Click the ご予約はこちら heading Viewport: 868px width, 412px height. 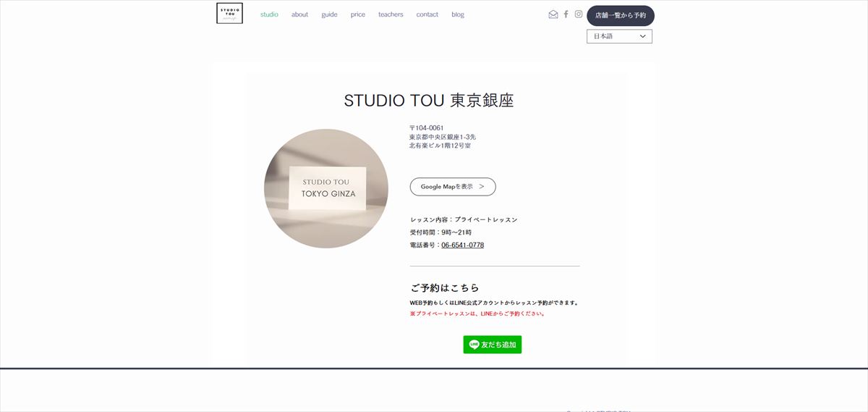click(445, 287)
